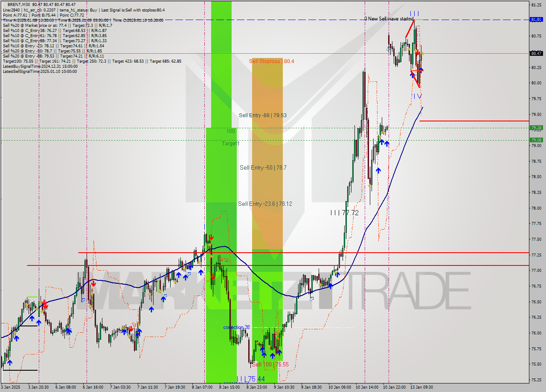Screen dimensions: 546x392
Task: Click the 81.25 price scale value
Action: click(536, 5)
